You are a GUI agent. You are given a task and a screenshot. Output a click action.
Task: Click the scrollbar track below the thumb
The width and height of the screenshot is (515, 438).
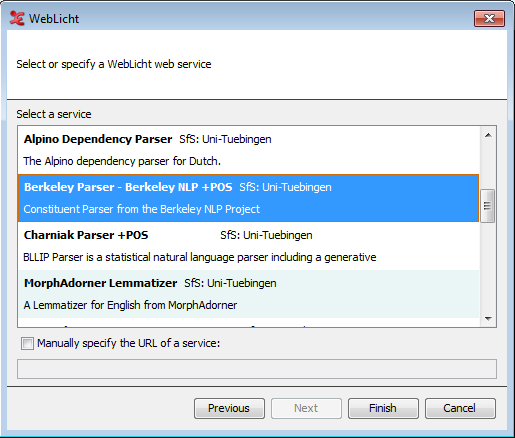click(x=488, y=267)
